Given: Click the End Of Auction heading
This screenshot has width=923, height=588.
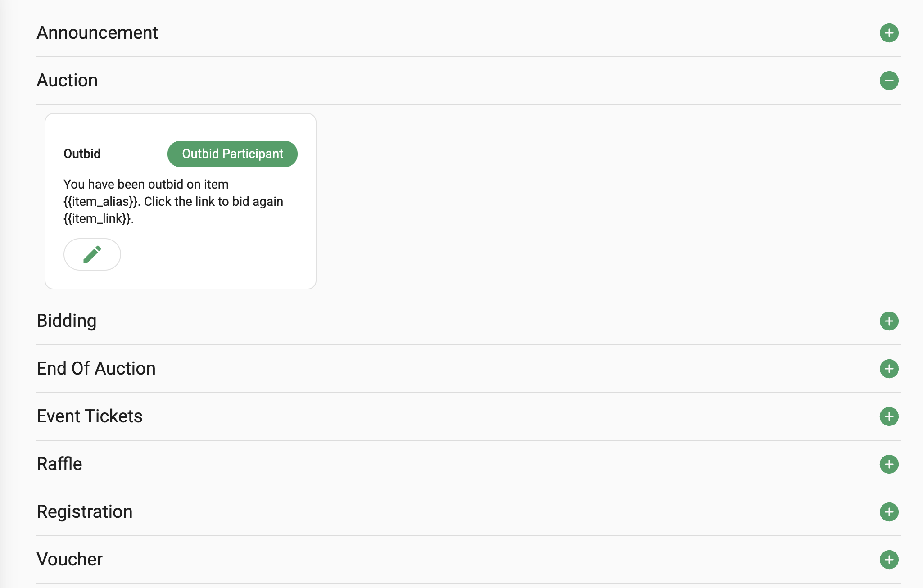Looking at the screenshot, I should coord(96,369).
